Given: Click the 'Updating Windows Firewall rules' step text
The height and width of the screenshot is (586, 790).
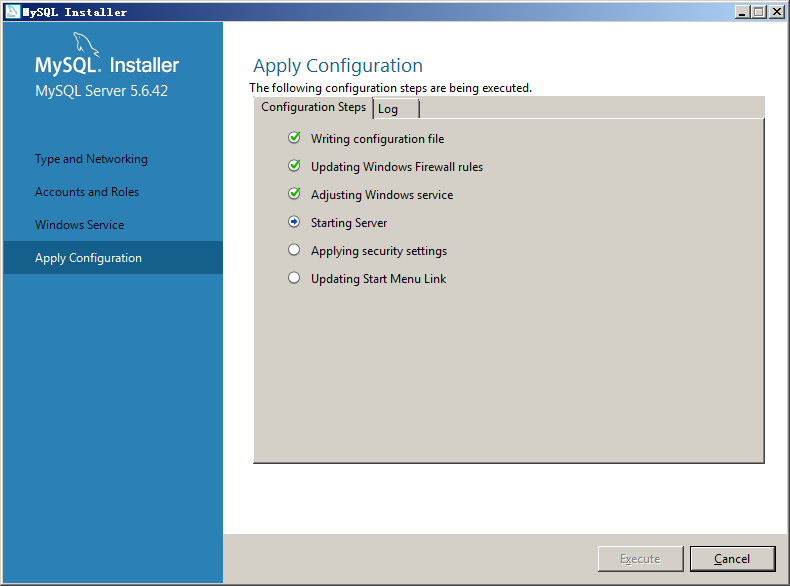Looking at the screenshot, I should [x=397, y=167].
